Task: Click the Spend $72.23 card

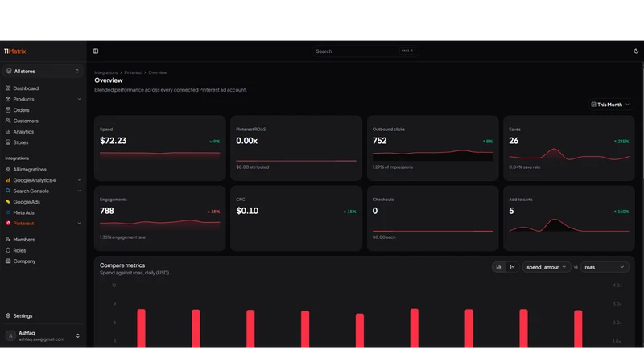Action: pos(159,148)
